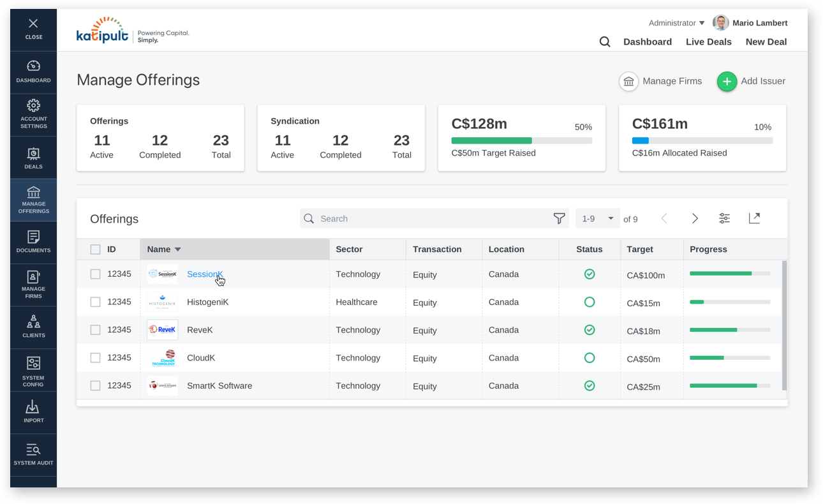823x504 pixels.
Task: Open Clients in the sidebar
Action: [x=33, y=327]
